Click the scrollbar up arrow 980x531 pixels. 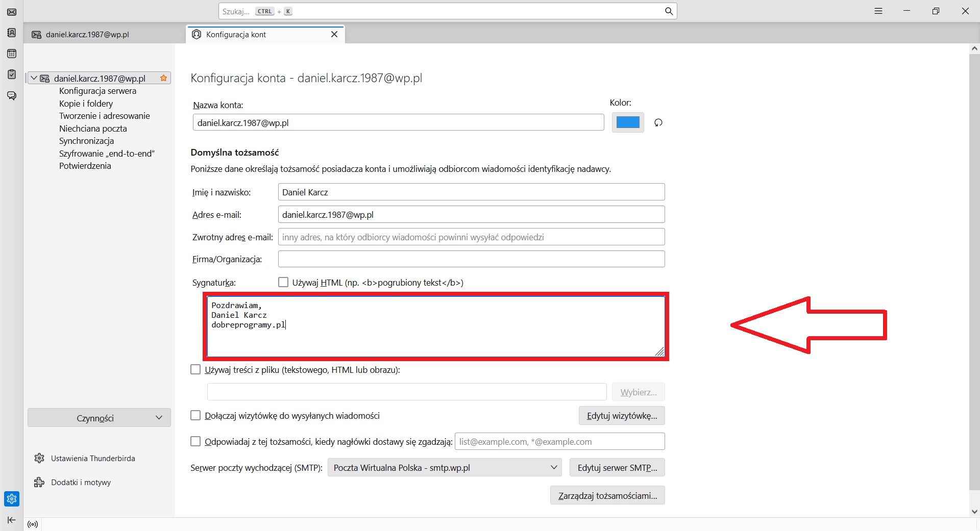click(974, 48)
